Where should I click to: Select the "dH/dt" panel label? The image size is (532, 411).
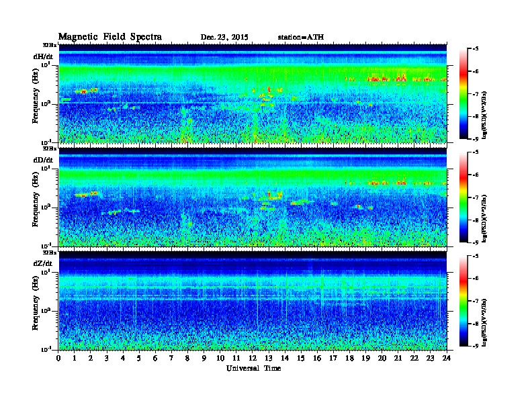coord(43,56)
